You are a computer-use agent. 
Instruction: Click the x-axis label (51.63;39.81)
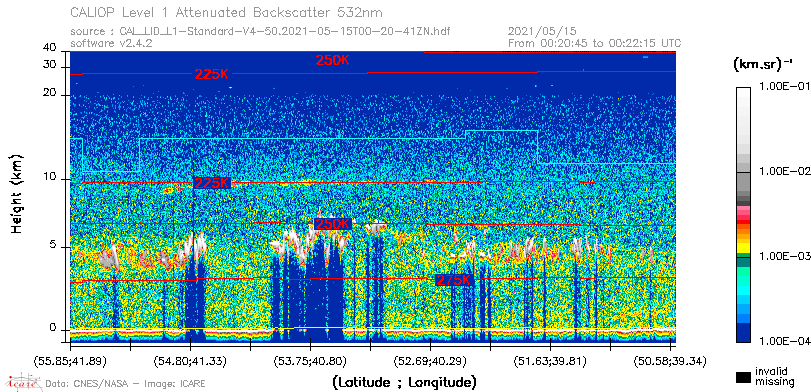(x=550, y=360)
